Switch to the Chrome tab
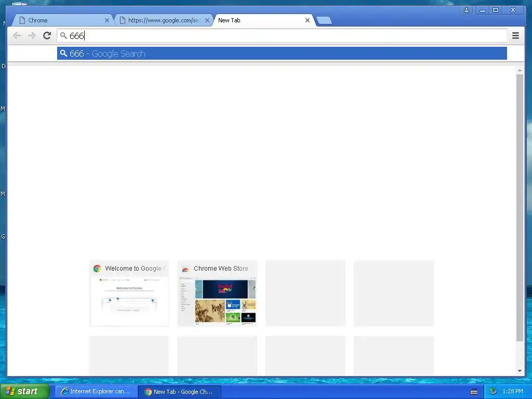The height and width of the screenshot is (399, 532). click(x=63, y=20)
